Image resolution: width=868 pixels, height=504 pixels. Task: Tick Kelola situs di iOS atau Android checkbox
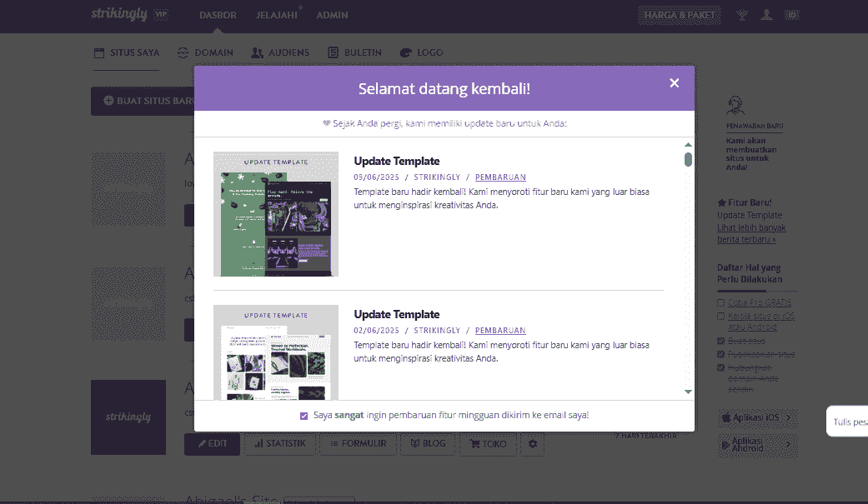click(x=720, y=317)
